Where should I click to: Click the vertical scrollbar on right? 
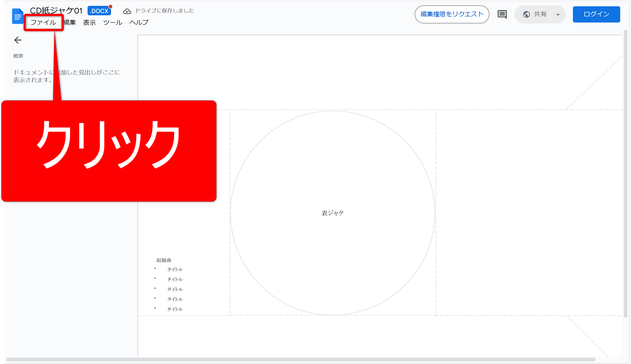click(625, 173)
